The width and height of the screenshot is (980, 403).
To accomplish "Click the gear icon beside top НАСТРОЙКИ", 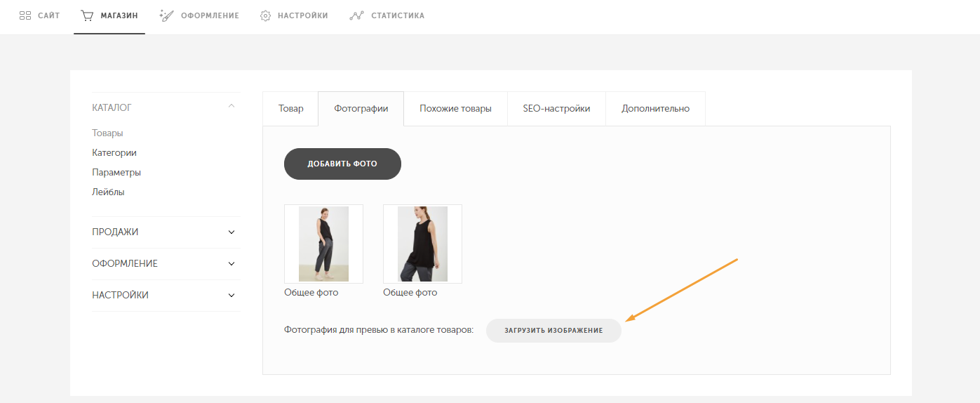I will (265, 15).
